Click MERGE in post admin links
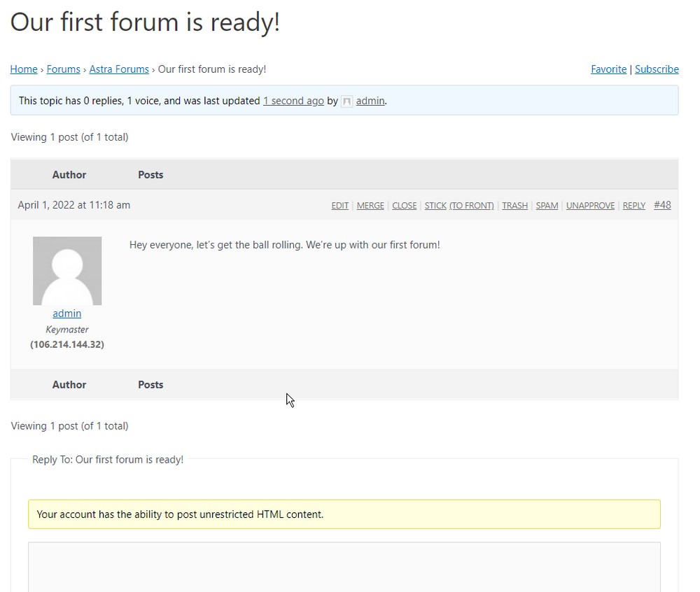Image resolution: width=700 pixels, height=592 pixels. 370,206
